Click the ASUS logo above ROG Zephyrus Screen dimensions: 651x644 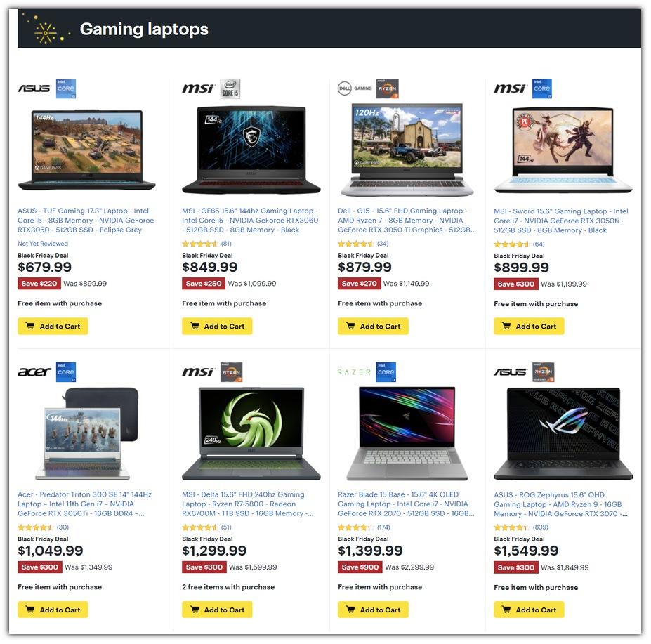pyautogui.click(x=511, y=372)
